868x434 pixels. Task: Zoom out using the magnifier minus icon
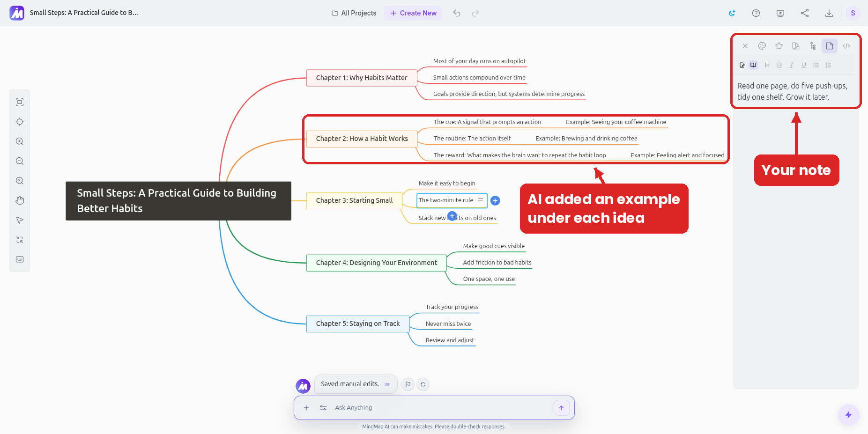point(20,161)
